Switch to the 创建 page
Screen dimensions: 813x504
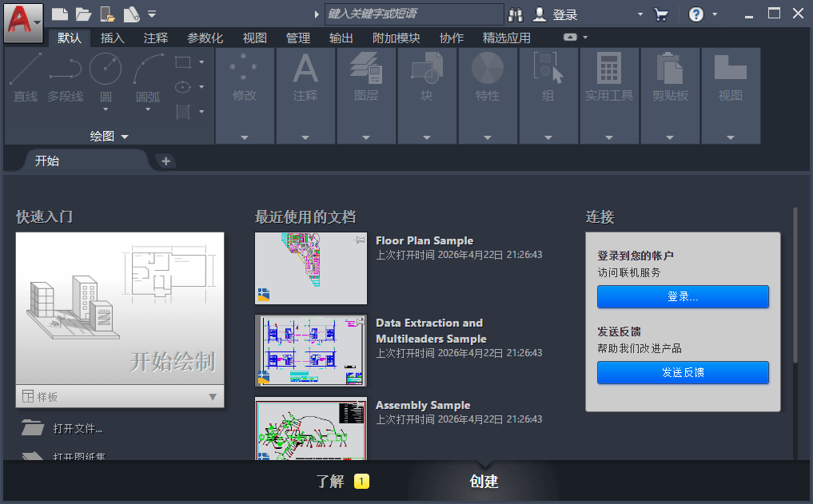pyautogui.click(x=484, y=482)
